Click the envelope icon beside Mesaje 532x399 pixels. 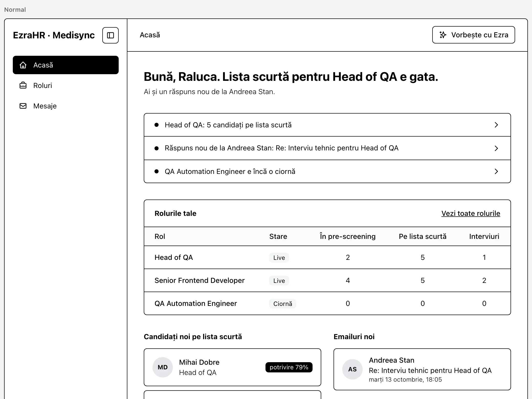23,106
